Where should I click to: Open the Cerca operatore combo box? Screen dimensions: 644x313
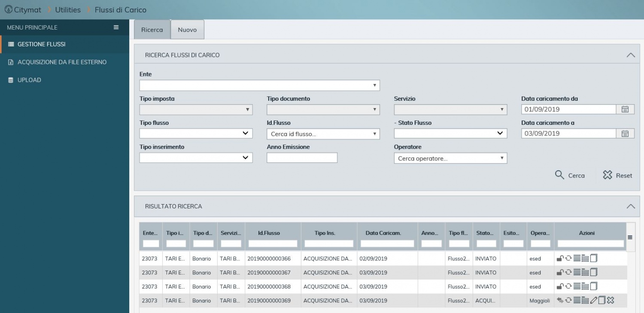pyautogui.click(x=450, y=158)
